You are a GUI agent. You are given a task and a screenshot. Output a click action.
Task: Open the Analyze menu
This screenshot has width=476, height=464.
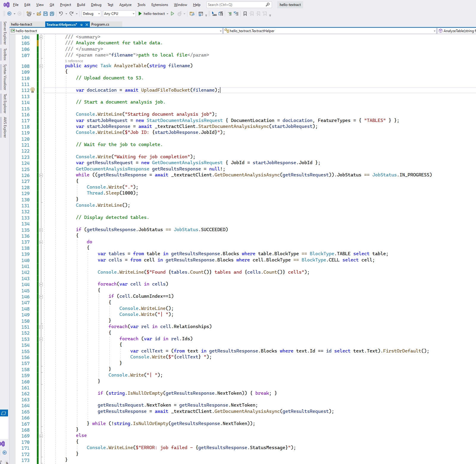tap(125, 5)
